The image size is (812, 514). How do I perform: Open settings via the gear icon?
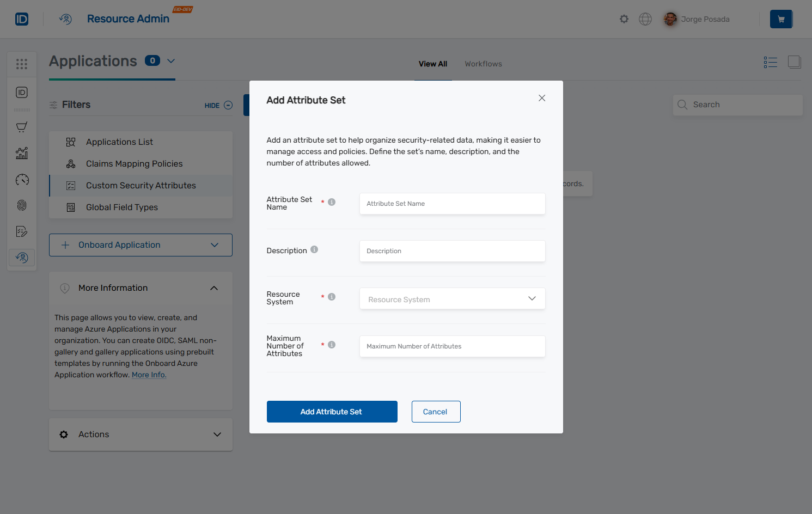coord(624,19)
